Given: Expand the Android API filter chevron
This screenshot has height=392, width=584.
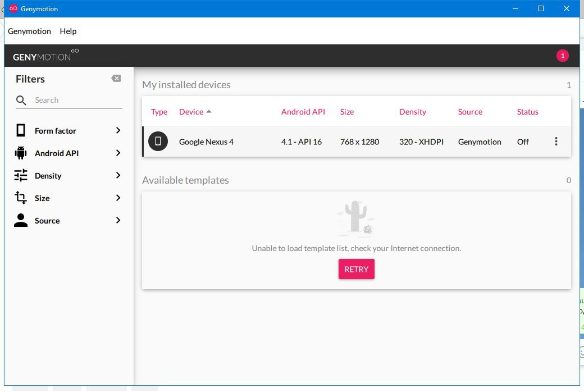Looking at the screenshot, I should click(x=118, y=153).
